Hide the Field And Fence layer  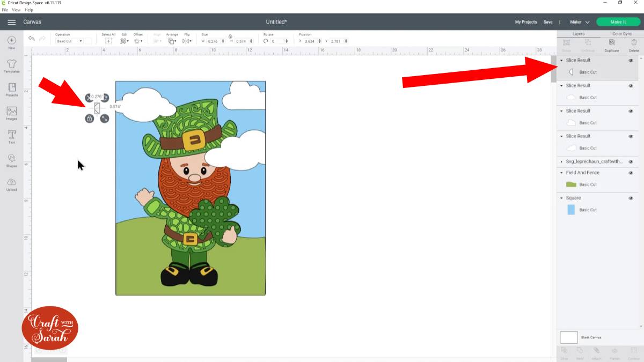tap(631, 173)
